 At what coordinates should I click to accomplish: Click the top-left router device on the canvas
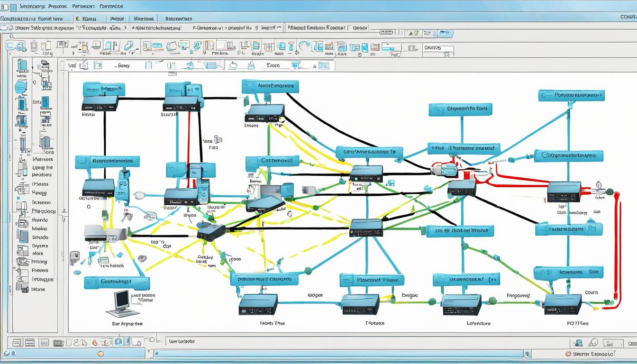[100, 102]
